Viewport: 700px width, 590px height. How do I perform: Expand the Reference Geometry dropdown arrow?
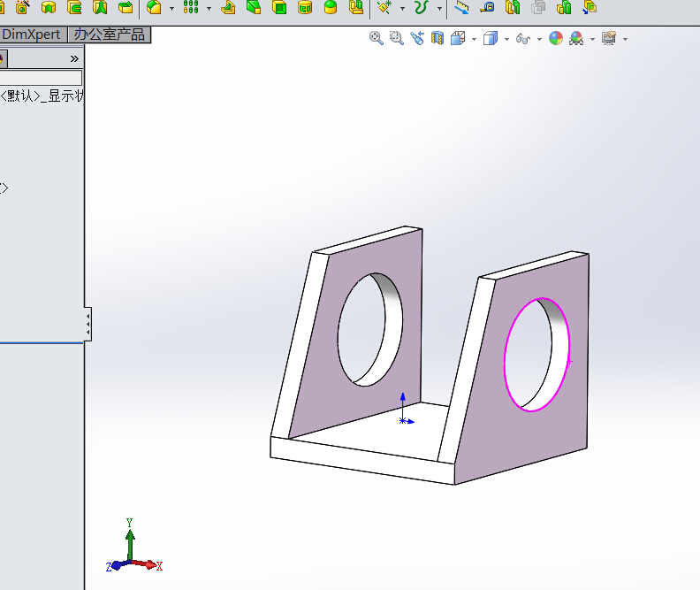403,9
